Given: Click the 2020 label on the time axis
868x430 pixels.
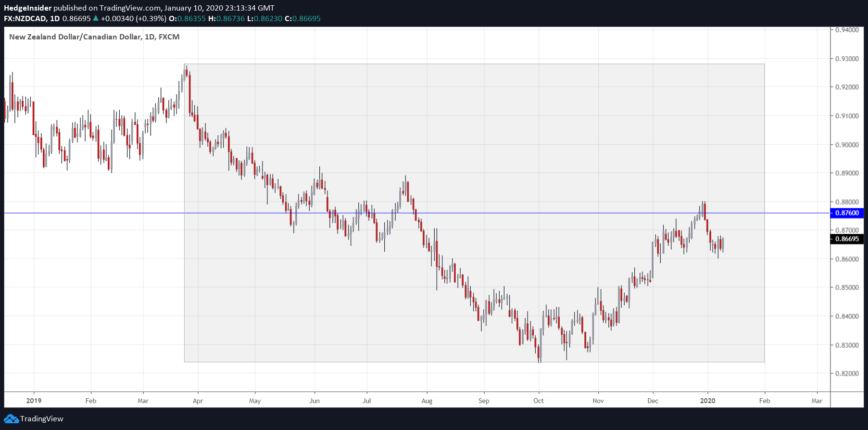Looking at the screenshot, I should coord(707,401).
